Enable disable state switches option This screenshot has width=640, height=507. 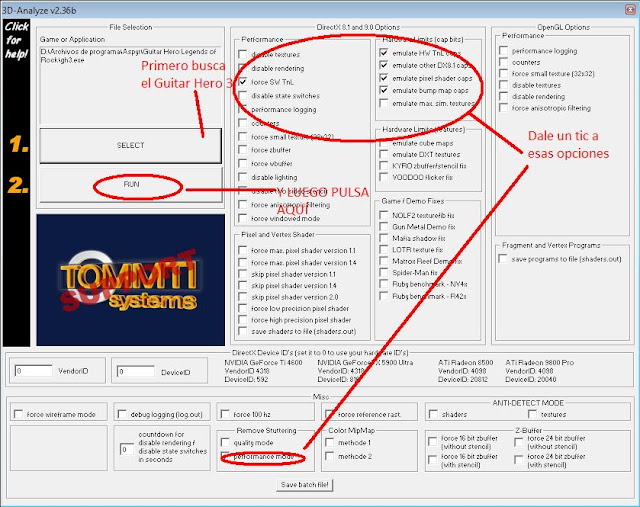coord(243,96)
